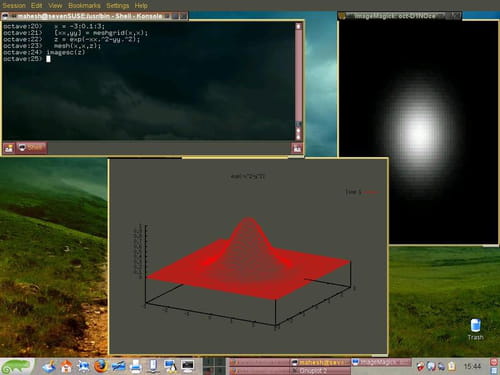Click the clock showing 15:44
Viewport: 500px width, 375px height.
472,366
